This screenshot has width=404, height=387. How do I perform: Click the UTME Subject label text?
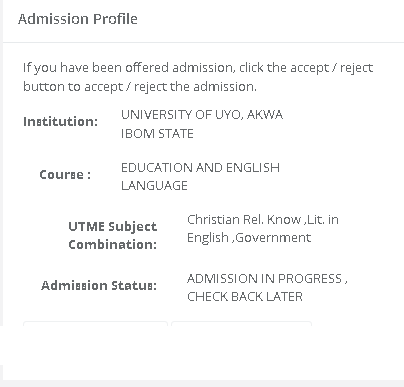point(113,227)
